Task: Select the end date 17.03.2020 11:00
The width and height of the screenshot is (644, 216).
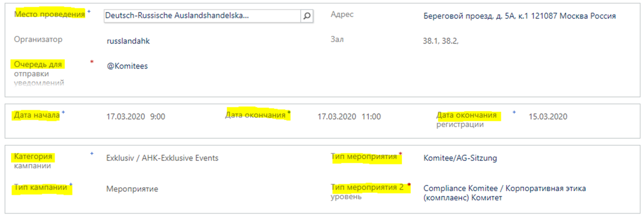Action: coord(349,117)
